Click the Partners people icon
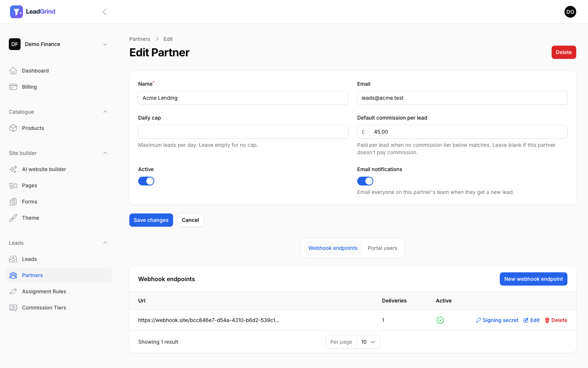588x368 pixels. (13, 275)
